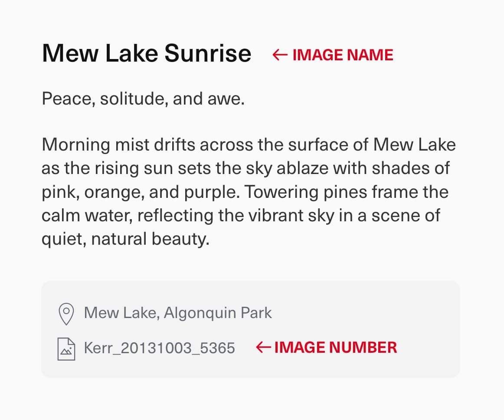Click the words calm water in paragraph
The image size is (504, 420).
point(87,216)
